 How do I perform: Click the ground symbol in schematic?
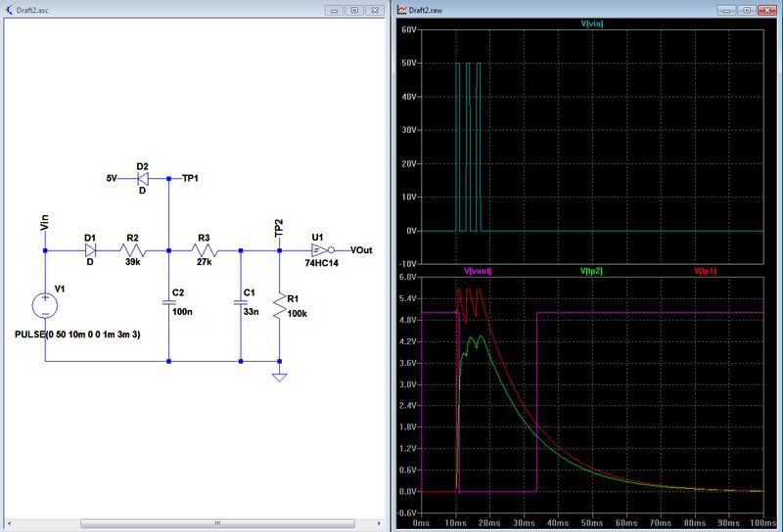[x=280, y=377]
